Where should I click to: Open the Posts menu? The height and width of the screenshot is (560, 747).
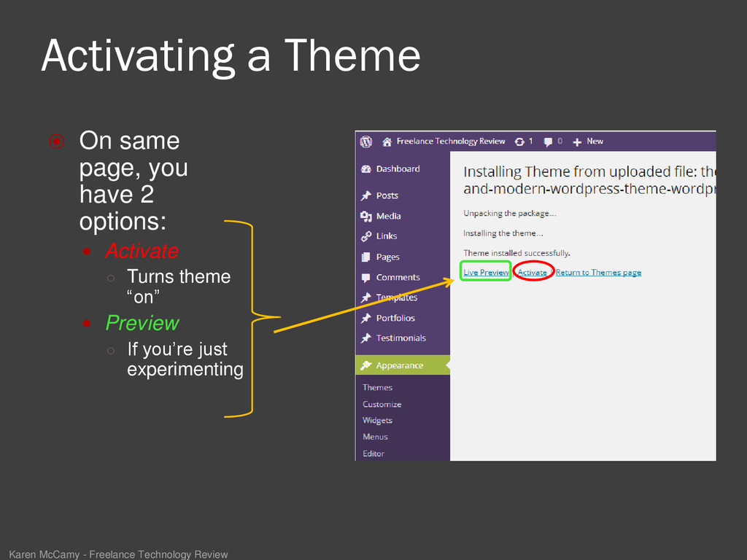click(387, 195)
